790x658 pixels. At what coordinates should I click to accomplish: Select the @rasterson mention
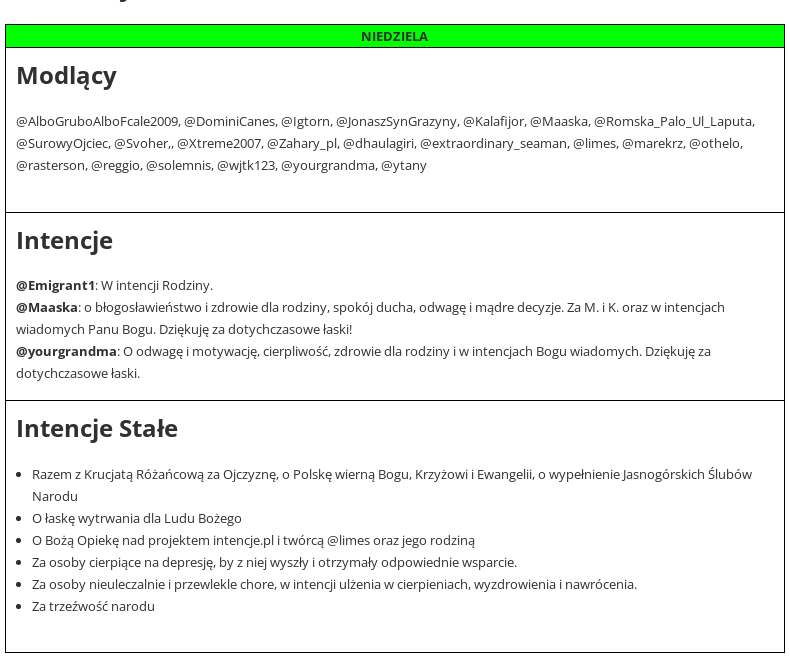click(50, 166)
